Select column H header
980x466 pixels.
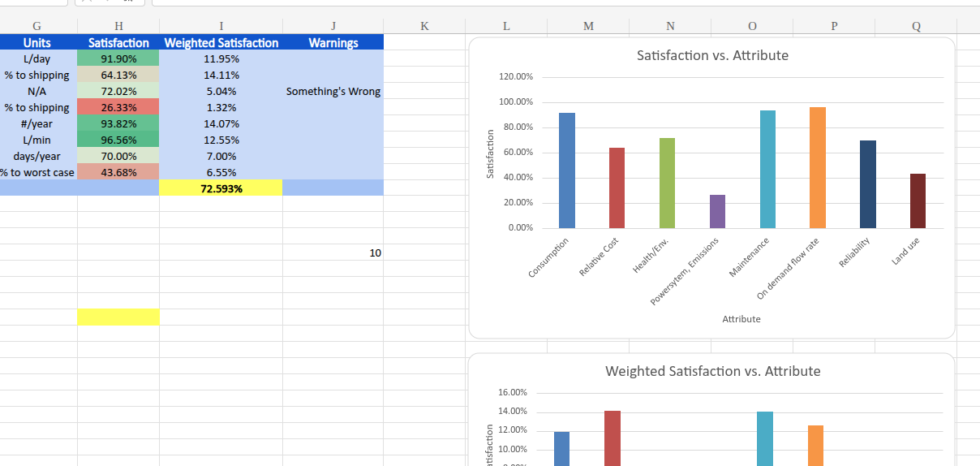118,26
